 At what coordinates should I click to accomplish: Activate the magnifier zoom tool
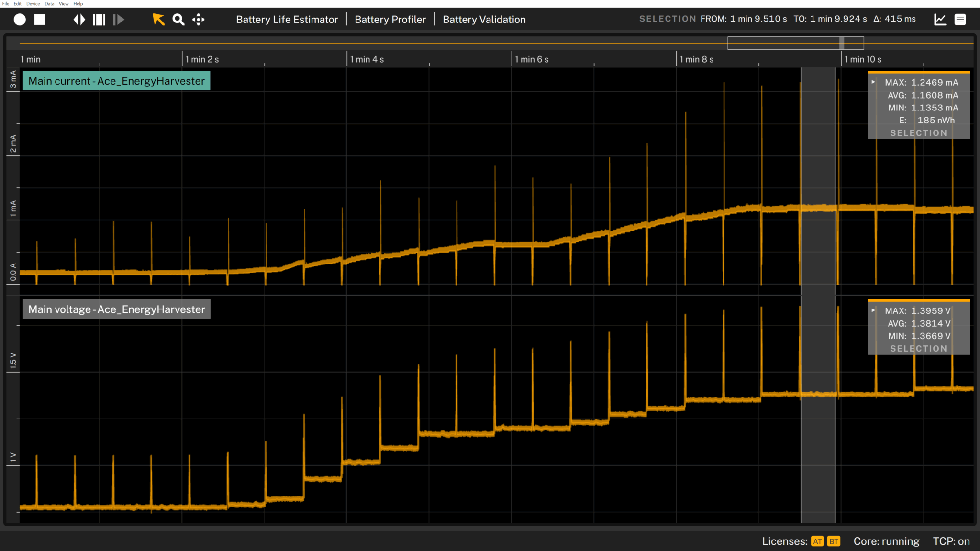[178, 20]
